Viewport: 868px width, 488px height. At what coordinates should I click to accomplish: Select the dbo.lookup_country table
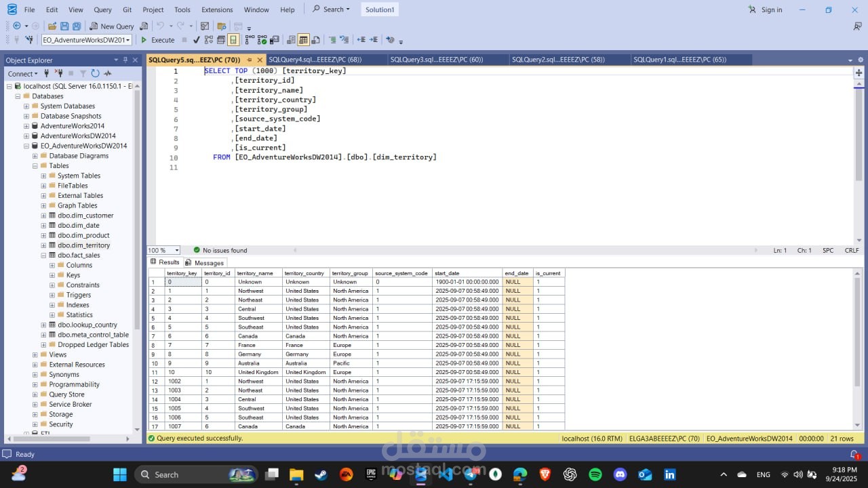click(87, 325)
